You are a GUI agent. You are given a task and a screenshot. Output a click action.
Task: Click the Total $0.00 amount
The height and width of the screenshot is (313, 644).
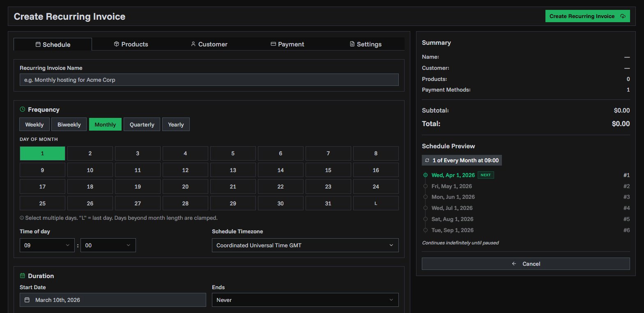click(x=621, y=124)
